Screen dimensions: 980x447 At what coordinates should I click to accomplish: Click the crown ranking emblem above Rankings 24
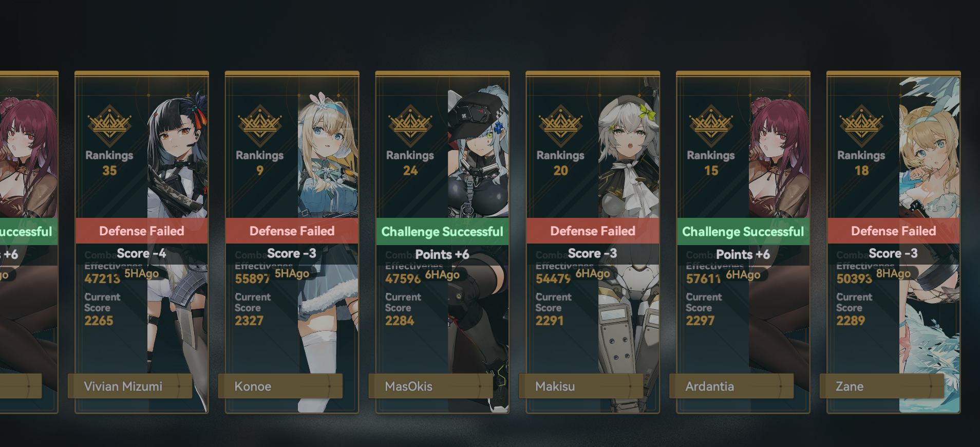pyautogui.click(x=410, y=126)
